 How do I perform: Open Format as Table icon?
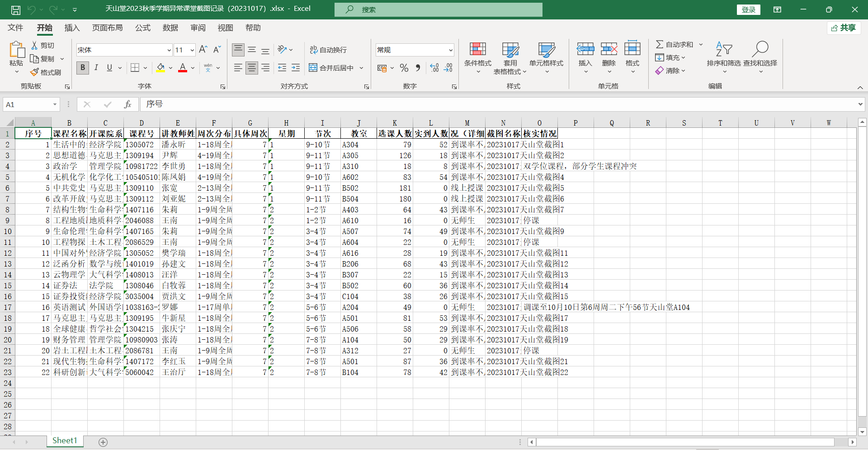pos(510,49)
